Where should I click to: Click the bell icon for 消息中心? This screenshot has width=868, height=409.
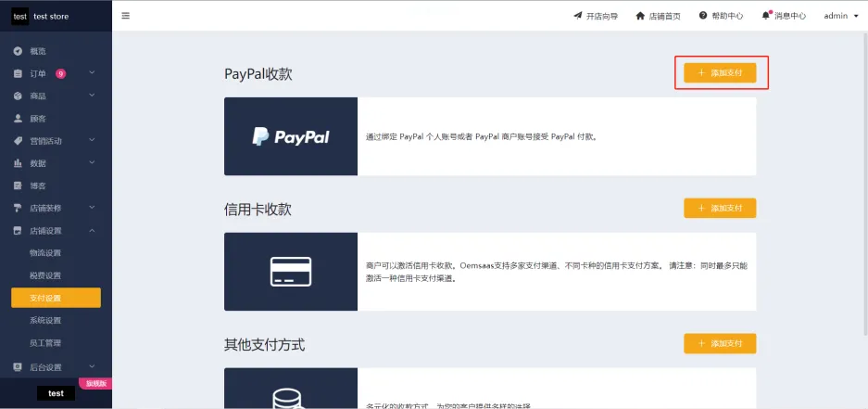[x=766, y=16]
